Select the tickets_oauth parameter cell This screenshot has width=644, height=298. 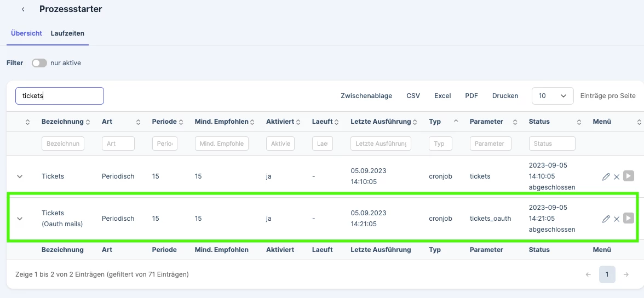491,219
